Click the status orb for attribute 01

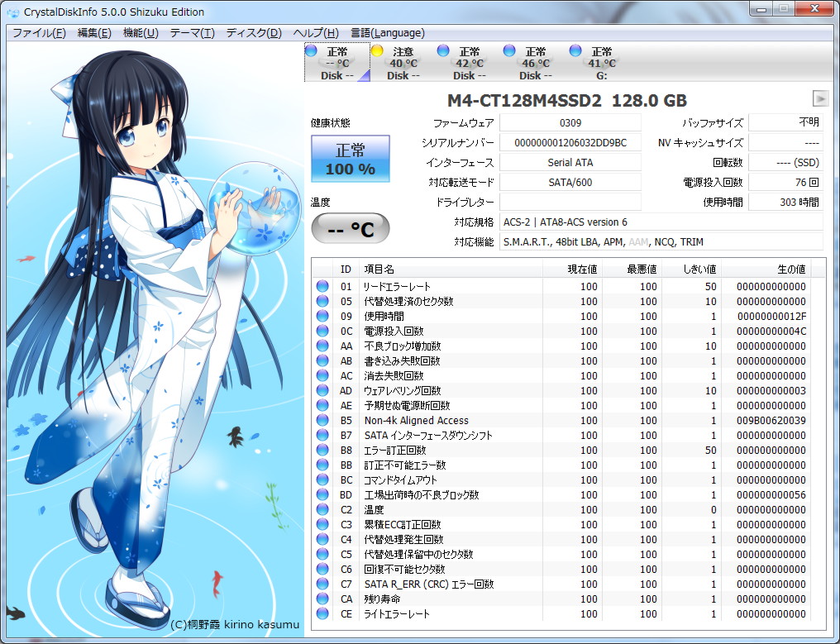pyautogui.click(x=322, y=287)
